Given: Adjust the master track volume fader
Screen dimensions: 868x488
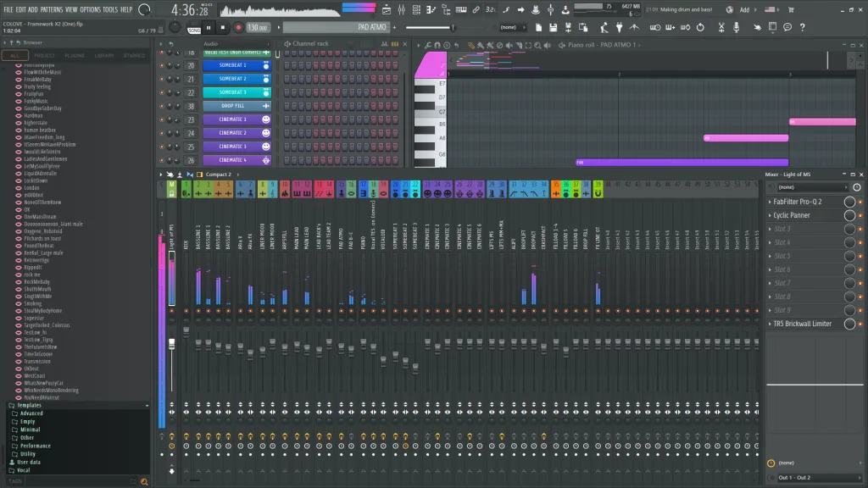Looking at the screenshot, I should tap(171, 344).
